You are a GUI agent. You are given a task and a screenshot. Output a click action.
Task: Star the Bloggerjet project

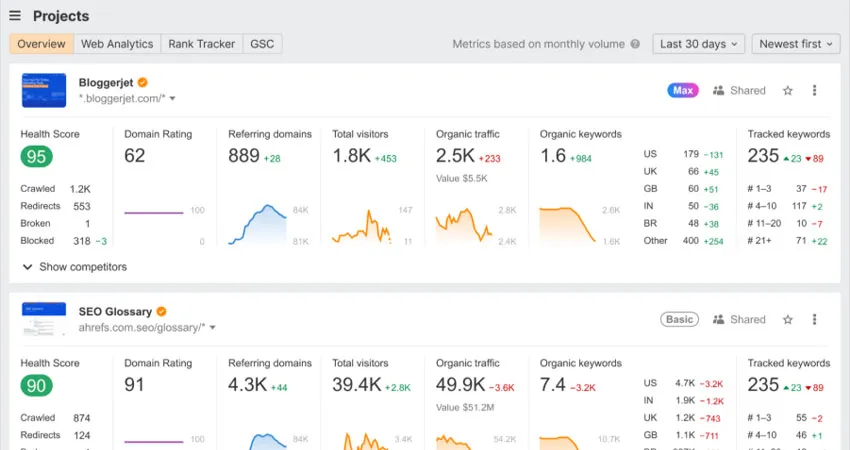click(788, 91)
